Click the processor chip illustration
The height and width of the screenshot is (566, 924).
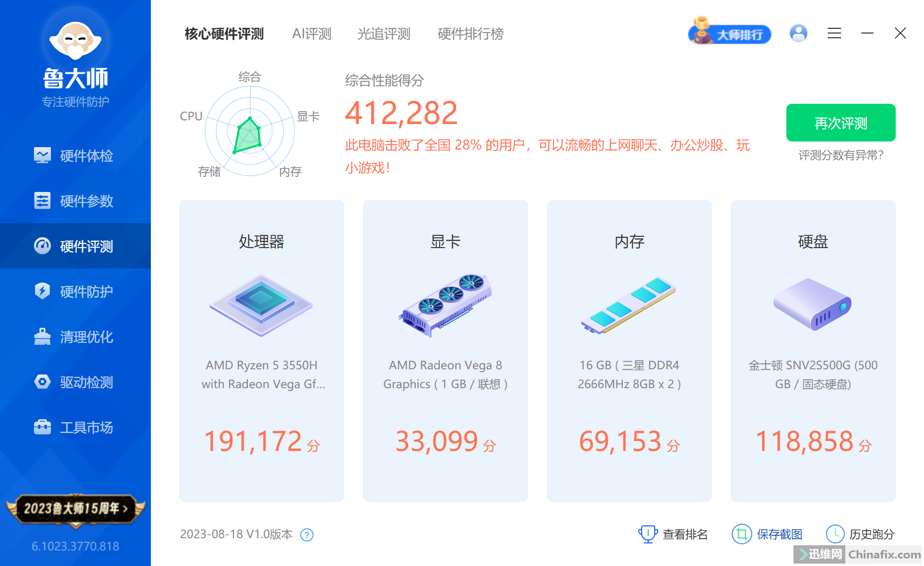pyautogui.click(x=261, y=306)
